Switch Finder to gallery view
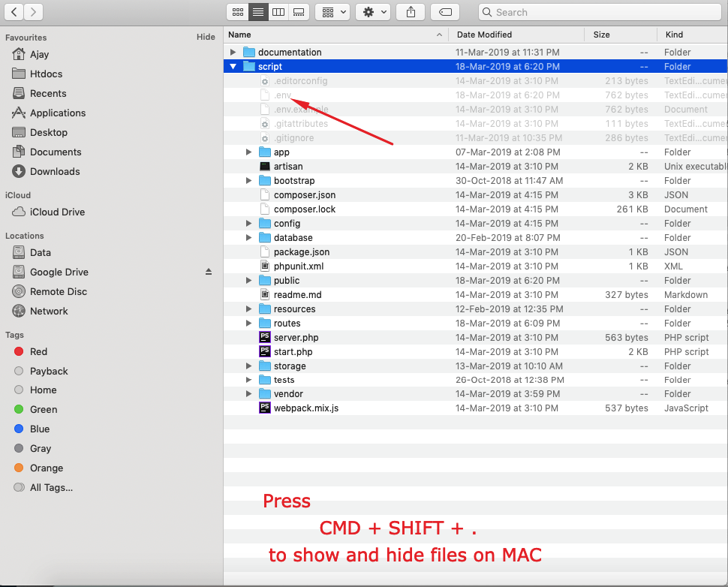This screenshot has height=587, width=728. [x=299, y=12]
